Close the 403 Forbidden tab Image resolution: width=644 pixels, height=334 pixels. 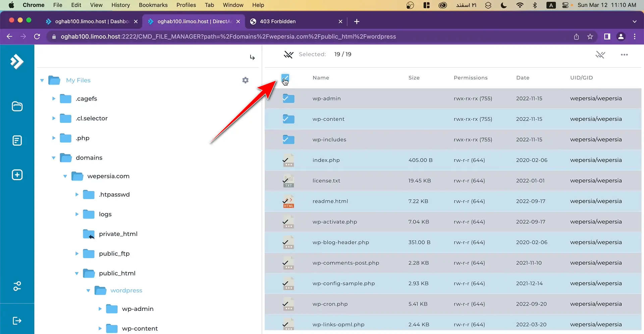click(340, 21)
